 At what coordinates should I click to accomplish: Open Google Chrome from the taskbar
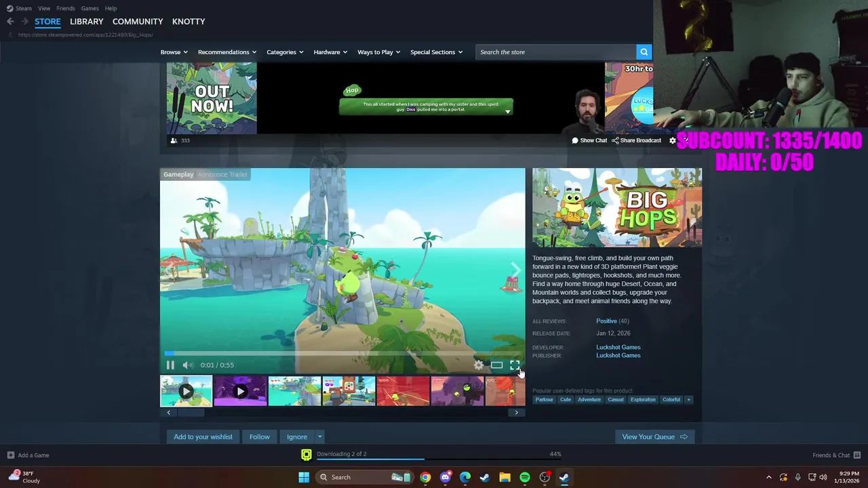pos(425,477)
